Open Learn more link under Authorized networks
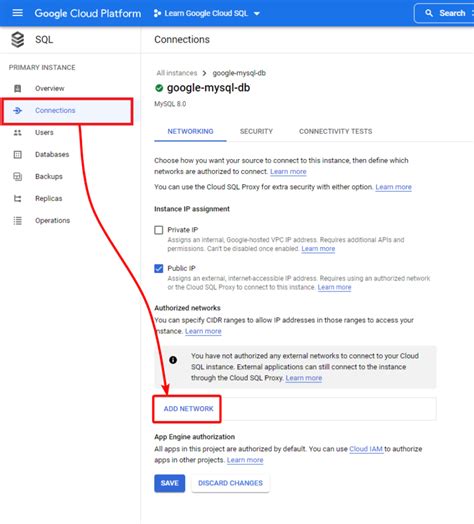The image size is (474, 524). tap(203, 331)
